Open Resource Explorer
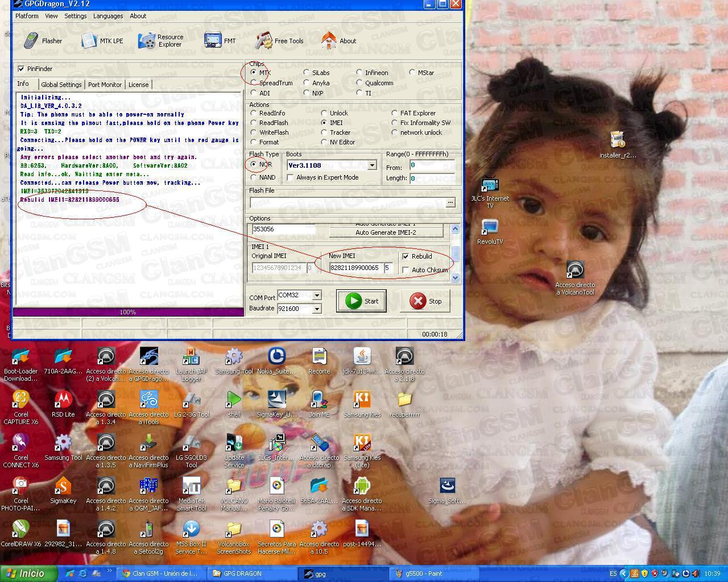The width and height of the screenshot is (728, 582). [x=161, y=41]
